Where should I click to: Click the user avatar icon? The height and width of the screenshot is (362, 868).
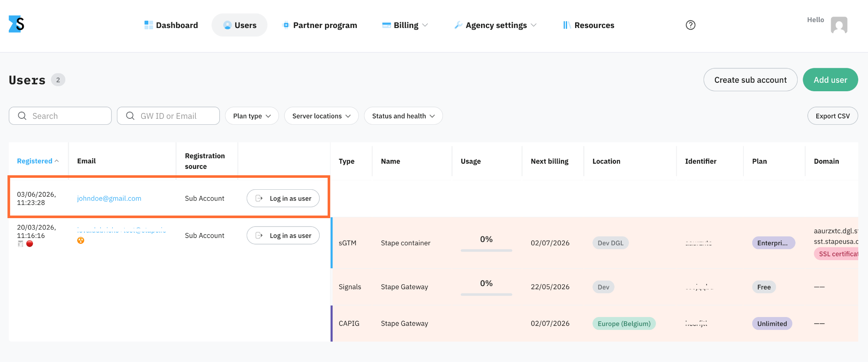point(839,25)
